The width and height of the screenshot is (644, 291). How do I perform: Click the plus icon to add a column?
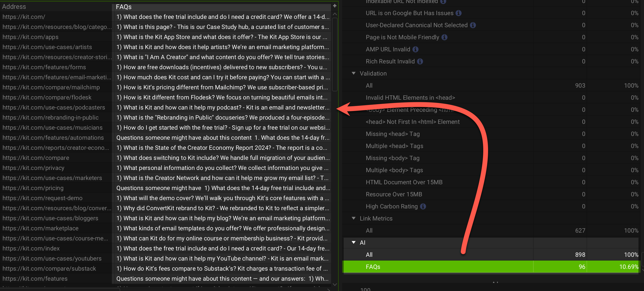coord(335,6)
